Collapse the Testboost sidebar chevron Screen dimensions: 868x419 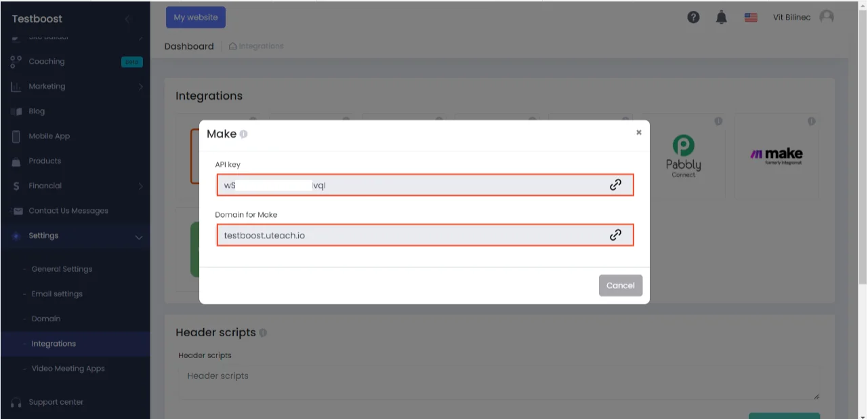pos(127,19)
